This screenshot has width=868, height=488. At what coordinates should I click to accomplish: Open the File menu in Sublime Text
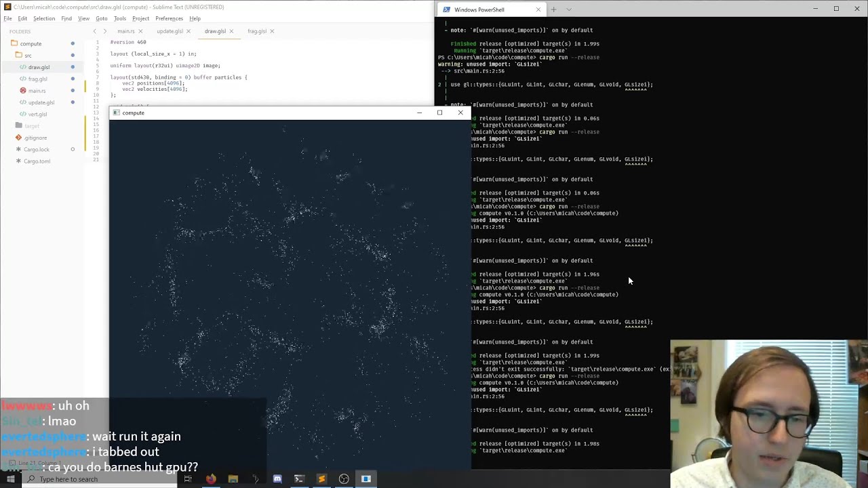7,18
